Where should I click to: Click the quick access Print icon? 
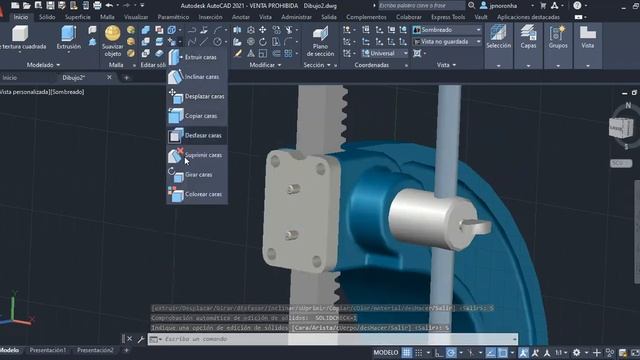pos(97,5)
